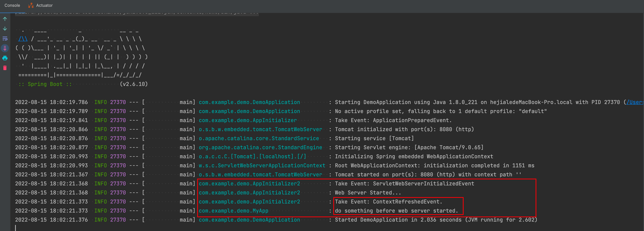This screenshot has height=231, width=644.
Task: Disable the highlighted Scroll to End toggle
Action: click(5, 48)
